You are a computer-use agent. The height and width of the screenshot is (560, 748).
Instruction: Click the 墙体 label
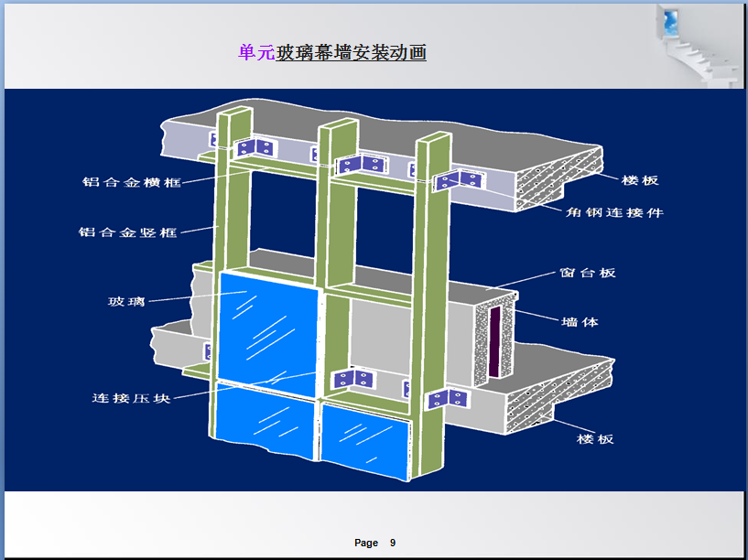tap(580, 322)
